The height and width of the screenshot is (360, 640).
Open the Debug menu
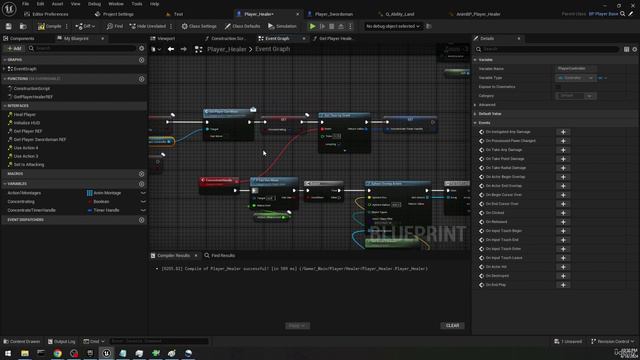tap(94, 4)
